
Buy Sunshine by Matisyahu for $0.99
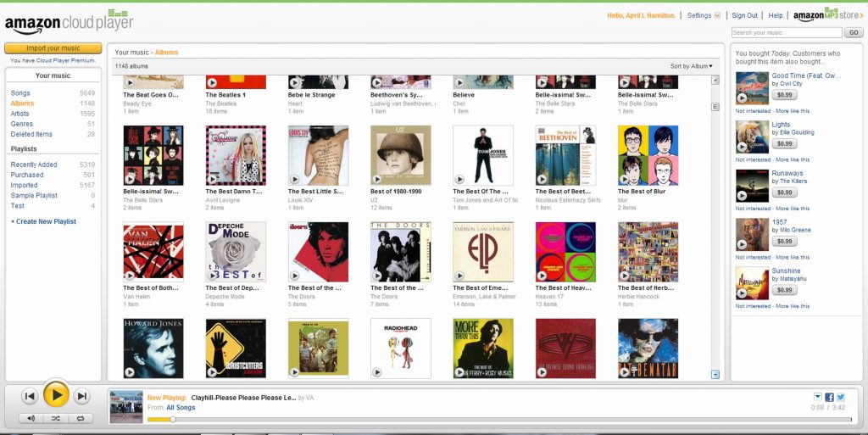coord(784,289)
